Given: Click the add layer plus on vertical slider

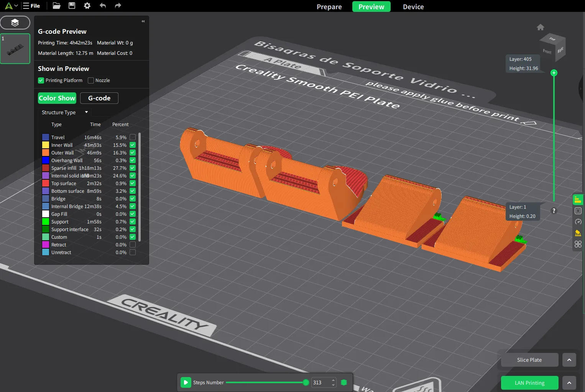Looking at the screenshot, I should (x=554, y=73).
